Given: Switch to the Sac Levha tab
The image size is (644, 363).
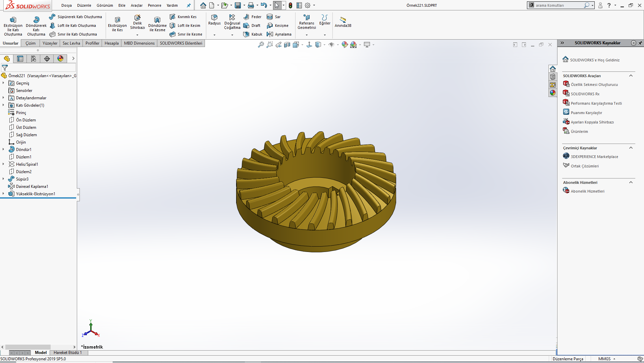Looking at the screenshot, I should [x=71, y=43].
